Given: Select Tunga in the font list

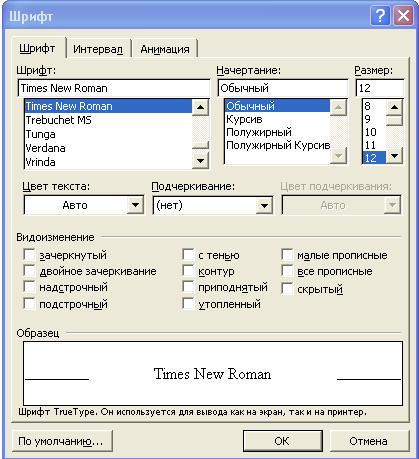Looking at the screenshot, I should click(x=108, y=134).
